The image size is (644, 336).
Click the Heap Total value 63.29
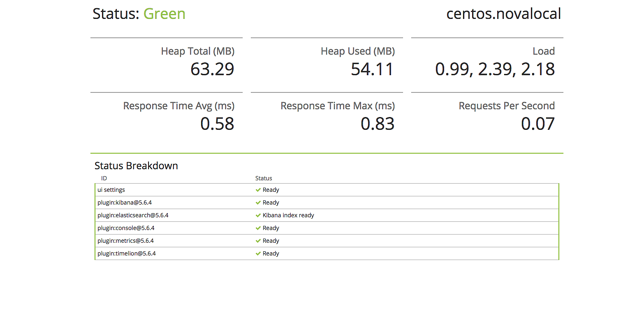pos(212,69)
